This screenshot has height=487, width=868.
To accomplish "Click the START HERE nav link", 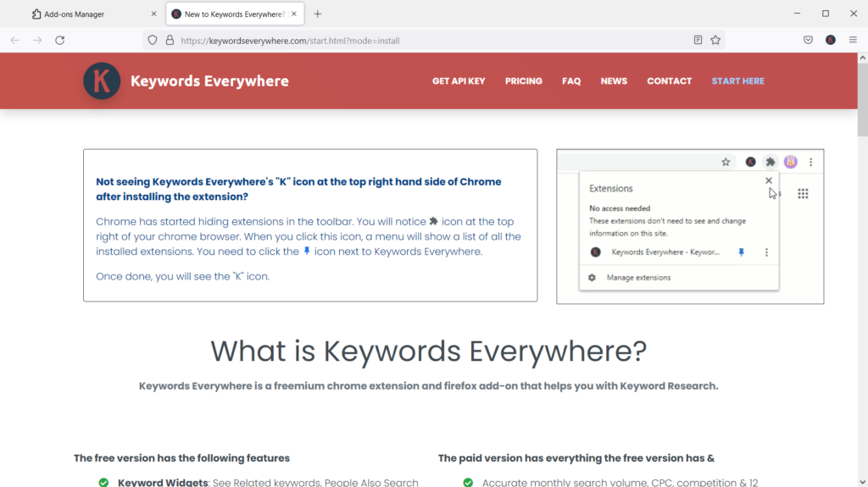I will 738,80.
